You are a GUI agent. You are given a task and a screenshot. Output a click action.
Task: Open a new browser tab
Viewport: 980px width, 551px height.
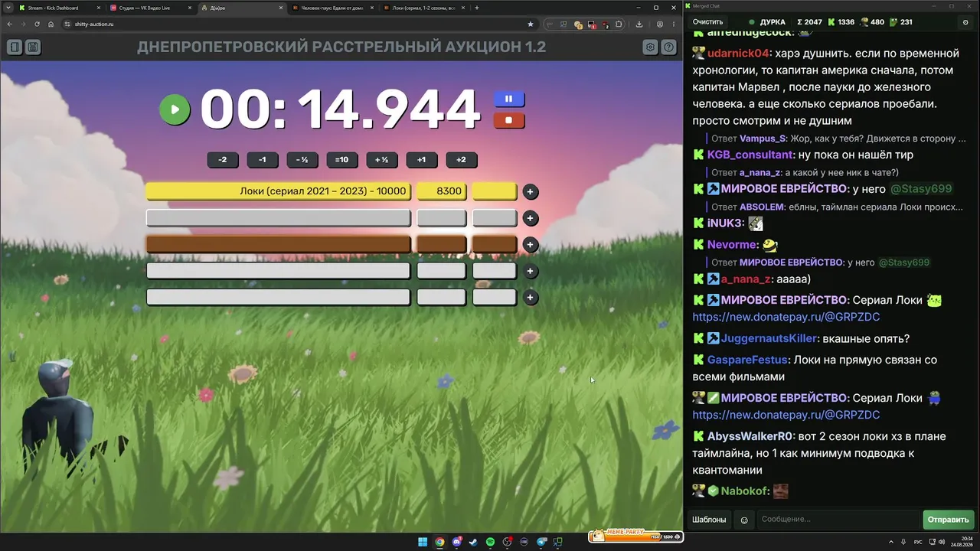click(x=477, y=8)
